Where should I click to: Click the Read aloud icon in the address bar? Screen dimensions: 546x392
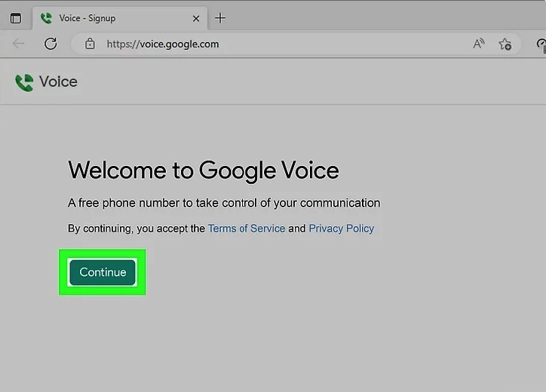tap(478, 44)
